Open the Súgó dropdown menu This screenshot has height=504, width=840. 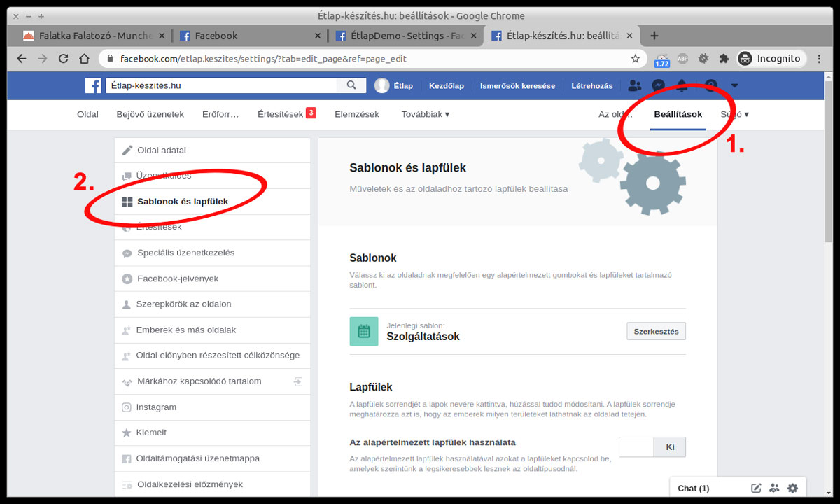(735, 114)
